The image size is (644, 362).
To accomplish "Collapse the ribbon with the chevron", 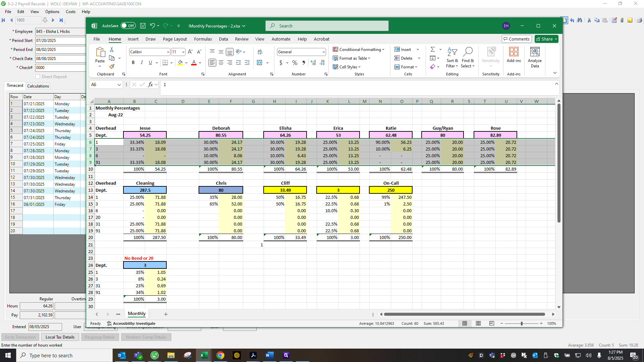I will pyautogui.click(x=555, y=73).
